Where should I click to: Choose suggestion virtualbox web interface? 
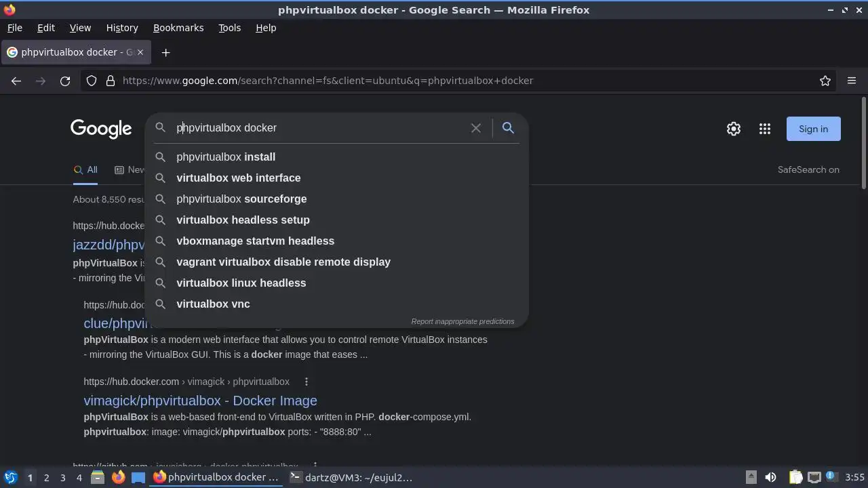click(336, 178)
